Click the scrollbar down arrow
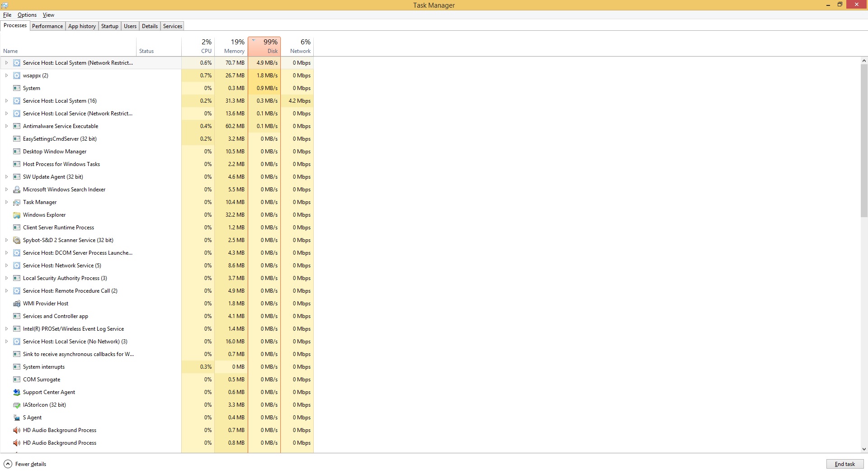868x475 pixels. click(x=864, y=449)
